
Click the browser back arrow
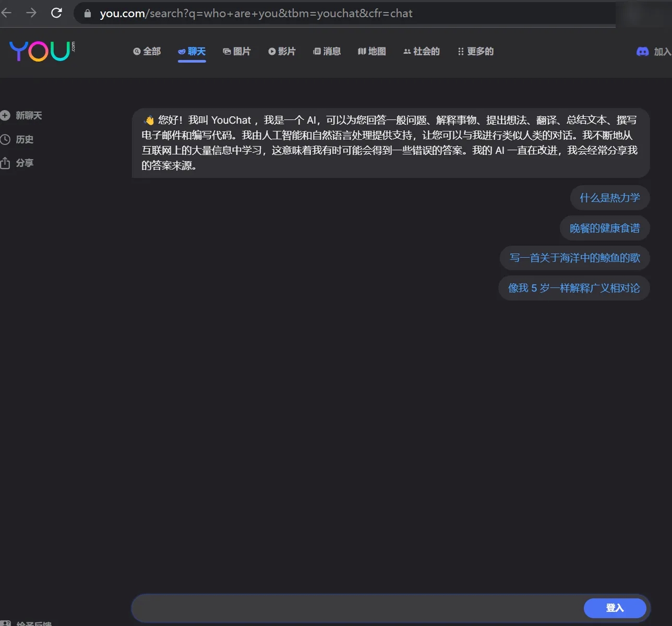tap(6, 13)
